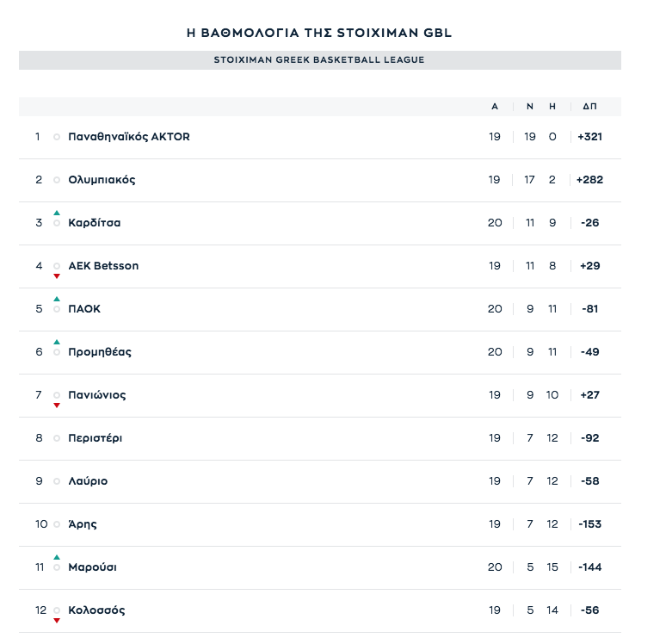
Task: Click the A games-played column header
Action: 495,107
